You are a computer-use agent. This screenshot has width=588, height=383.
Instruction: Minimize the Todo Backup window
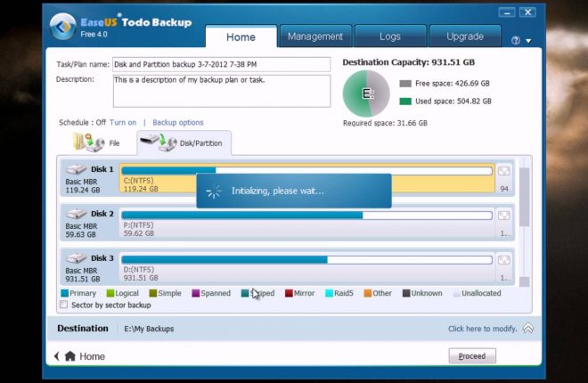tap(507, 12)
